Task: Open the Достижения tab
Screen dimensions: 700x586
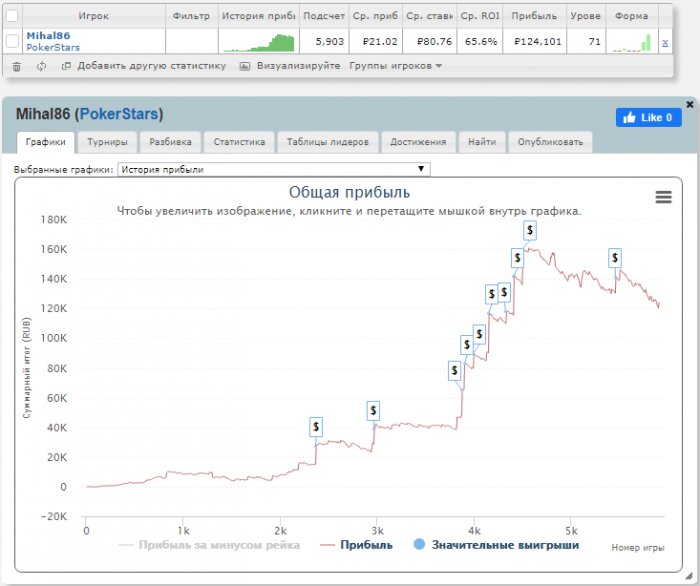Action: click(418, 142)
